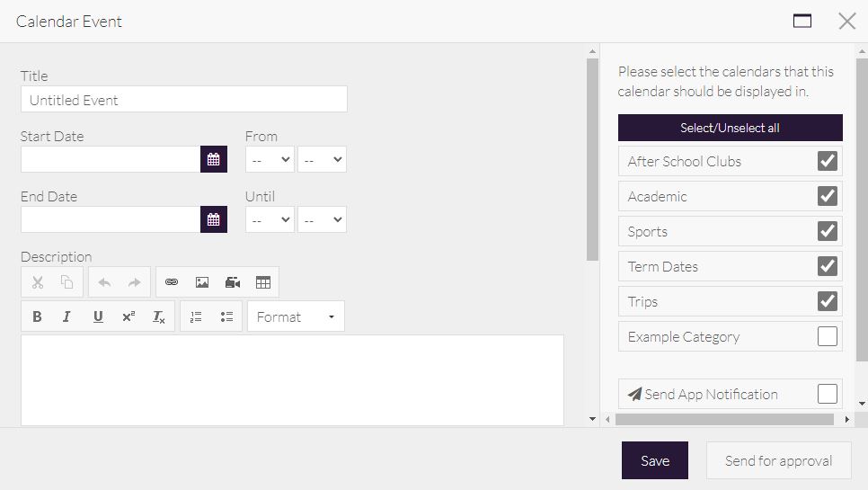
Task: Remove formatting from text
Action: click(x=159, y=316)
